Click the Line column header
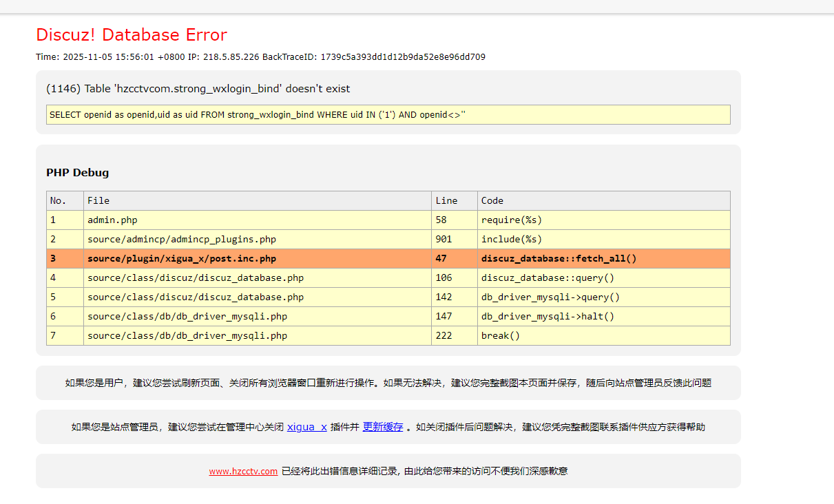 pyautogui.click(x=455, y=201)
